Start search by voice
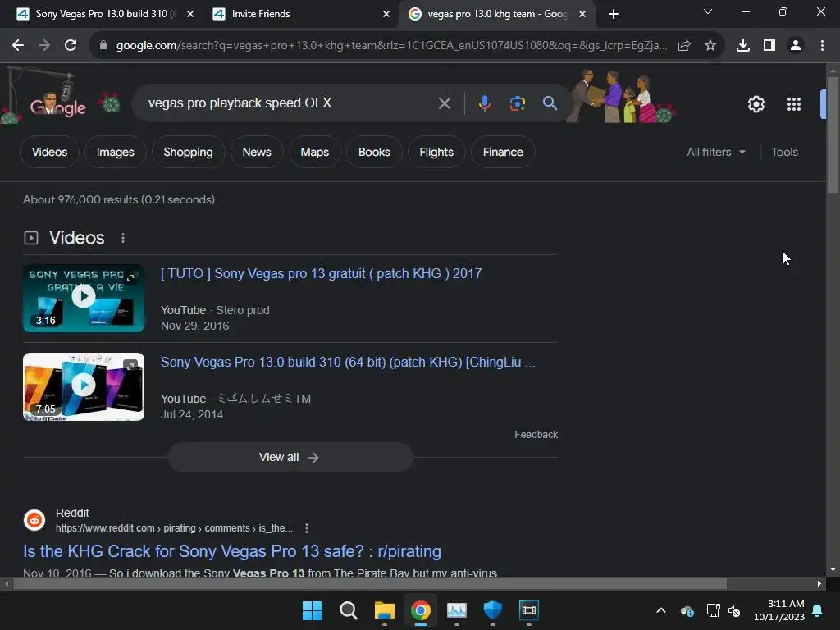840x630 pixels. [484, 103]
